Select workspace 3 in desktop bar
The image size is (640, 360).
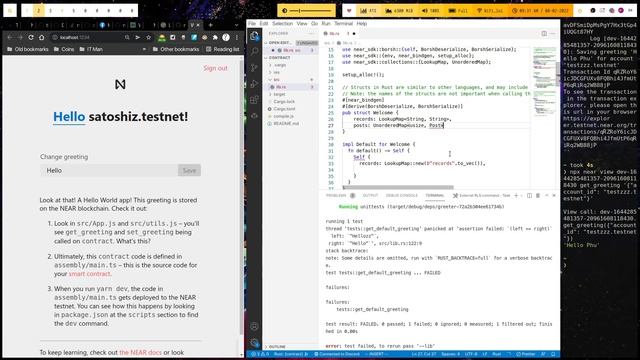pyautogui.click(x=50, y=11)
